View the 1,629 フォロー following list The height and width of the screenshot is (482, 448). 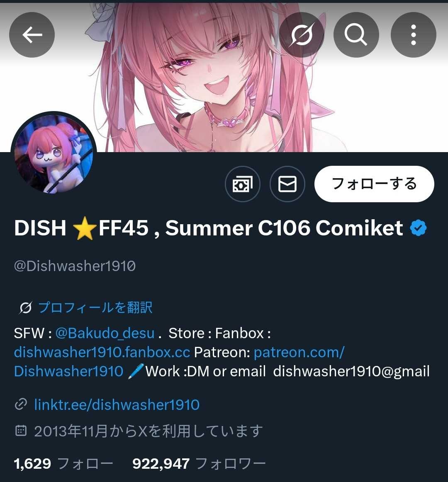[x=63, y=463]
